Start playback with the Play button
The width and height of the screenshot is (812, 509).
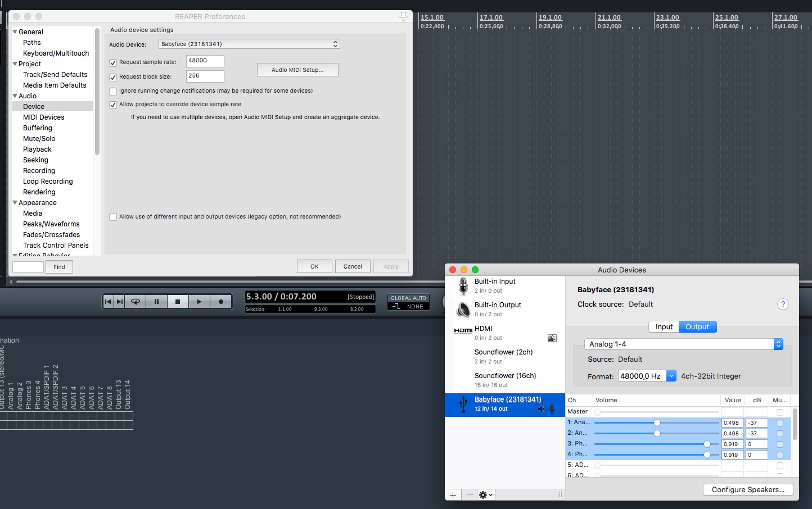(x=199, y=302)
